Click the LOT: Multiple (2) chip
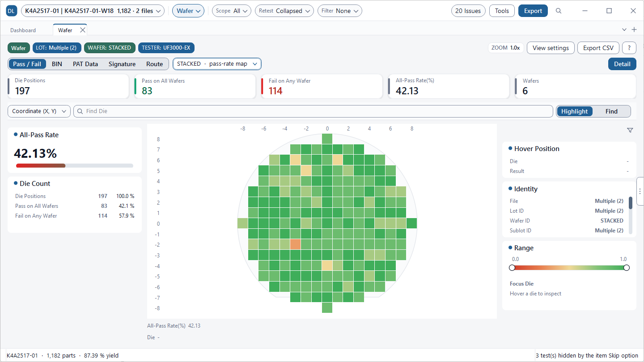 (56, 48)
